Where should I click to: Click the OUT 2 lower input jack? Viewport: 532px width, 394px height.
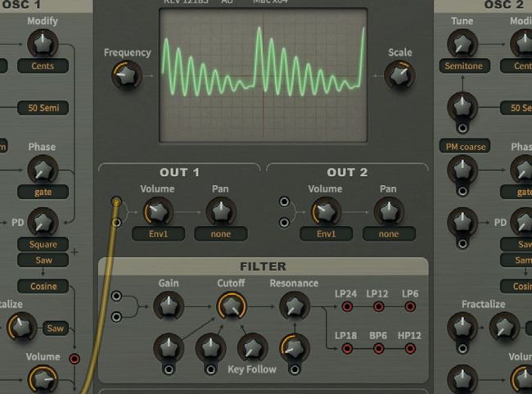coord(284,223)
